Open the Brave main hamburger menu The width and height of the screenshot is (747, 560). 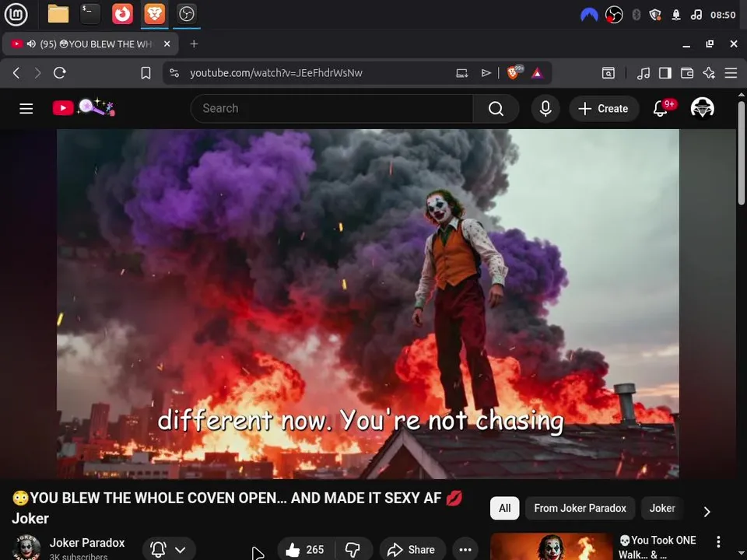tap(731, 73)
